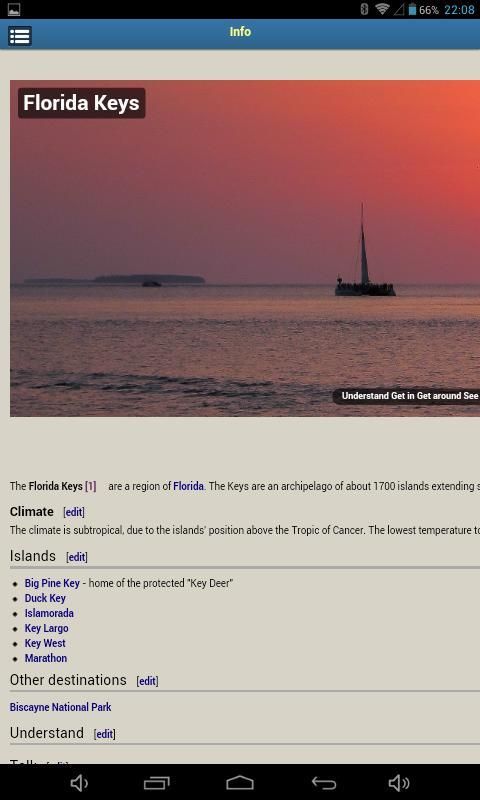Follow the Key Largo link

click(46, 628)
